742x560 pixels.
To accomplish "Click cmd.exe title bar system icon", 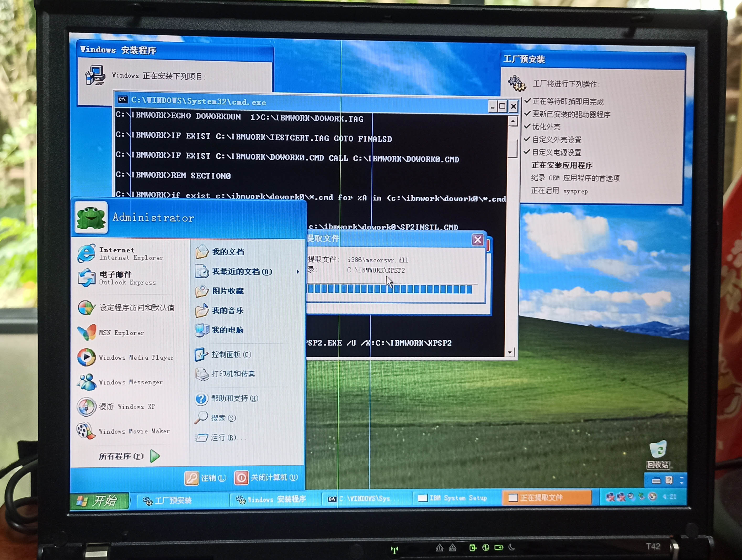I will click(x=122, y=99).
